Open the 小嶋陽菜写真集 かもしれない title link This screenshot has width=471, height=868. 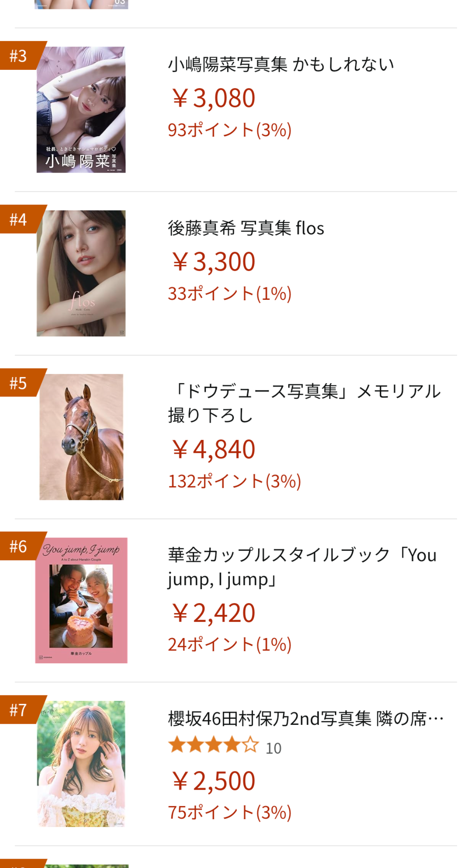pyautogui.click(x=281, y=64)
